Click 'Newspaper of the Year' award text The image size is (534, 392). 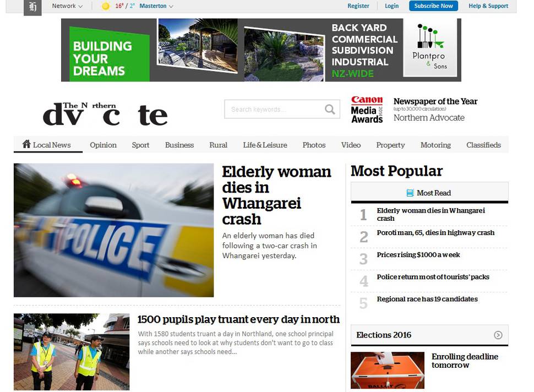click(x=435, y=101)
